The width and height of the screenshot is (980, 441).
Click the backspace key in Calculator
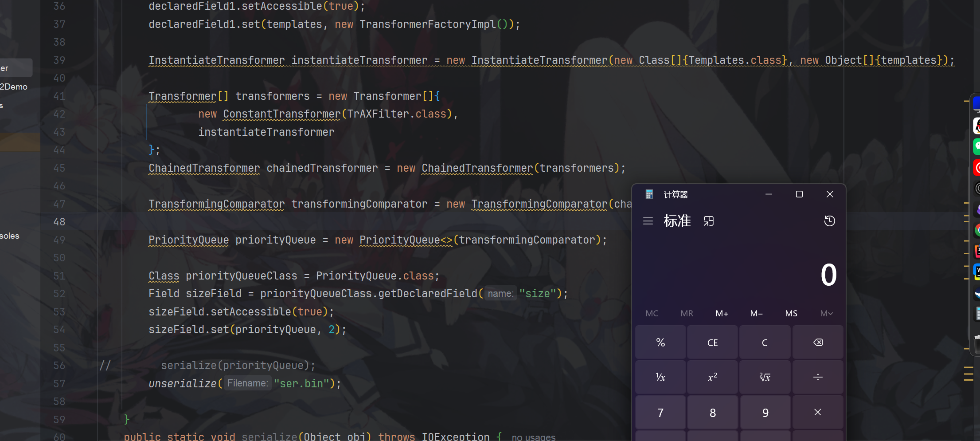coord(818,342)
